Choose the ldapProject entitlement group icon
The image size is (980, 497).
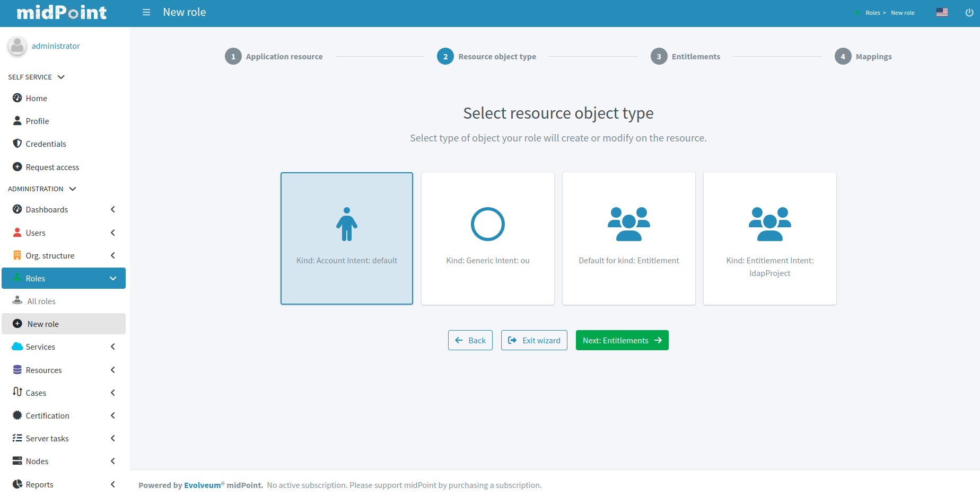(x=769, y=224)
